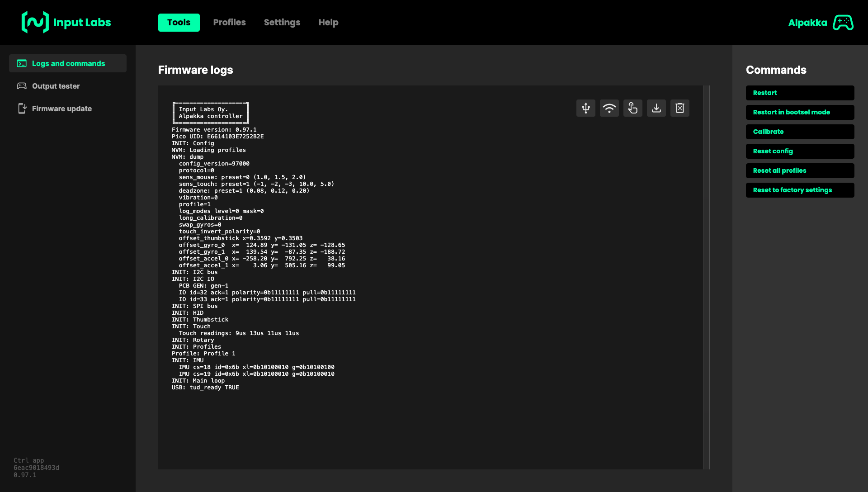This screenshot has width=868, height=492.
Task: Click Reset all profiles
Action: point(800,170)
